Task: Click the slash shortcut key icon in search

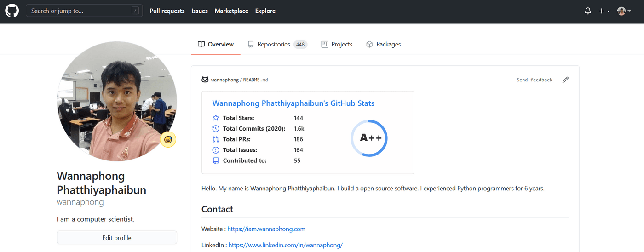Action: (x=135, y=11)
